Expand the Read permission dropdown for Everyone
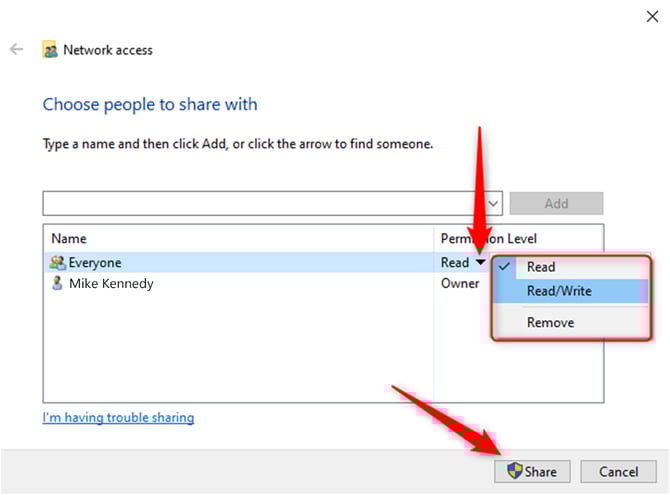Screen dimensions: 670x495 tap(481, 263)
